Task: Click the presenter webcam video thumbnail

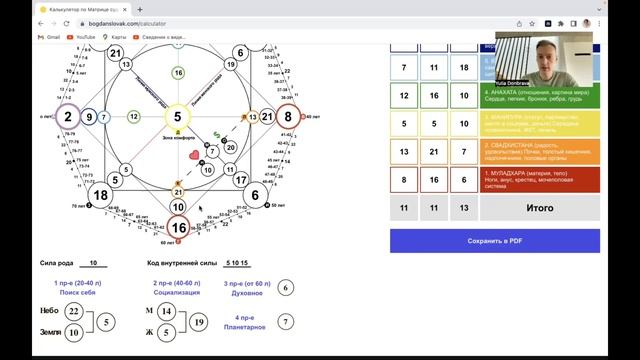Action: (544, 60)
